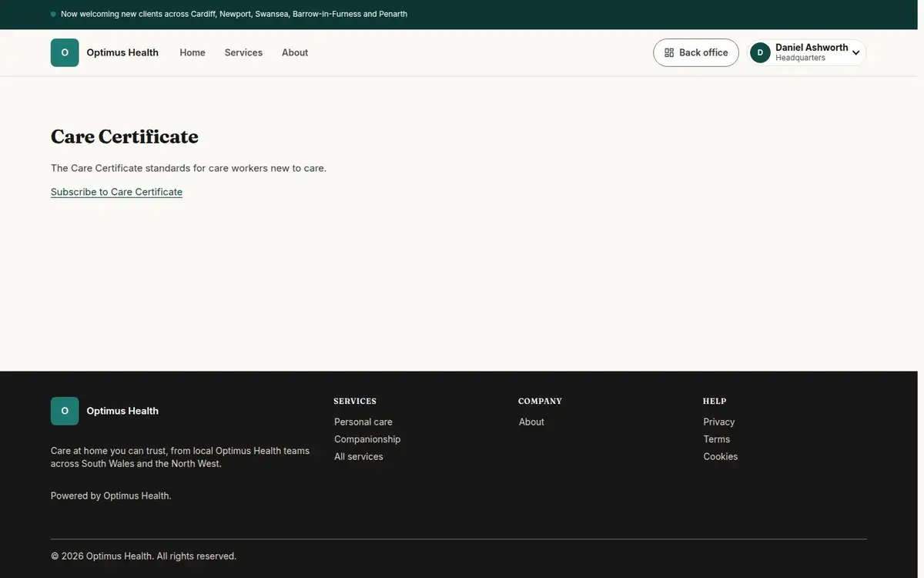Click the Headquarters label under user name
This screenshot has height=578, width=924.
(x=800, y=58)
